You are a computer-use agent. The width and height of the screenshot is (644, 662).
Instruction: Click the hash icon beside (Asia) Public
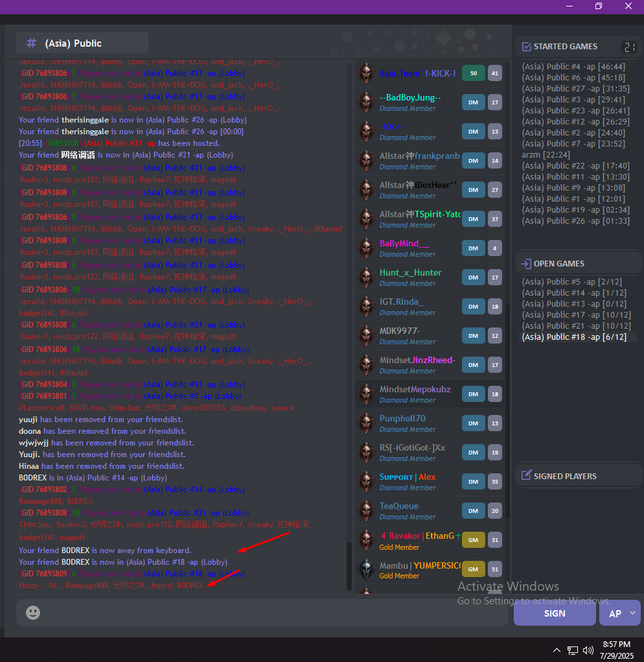(31, 43)
